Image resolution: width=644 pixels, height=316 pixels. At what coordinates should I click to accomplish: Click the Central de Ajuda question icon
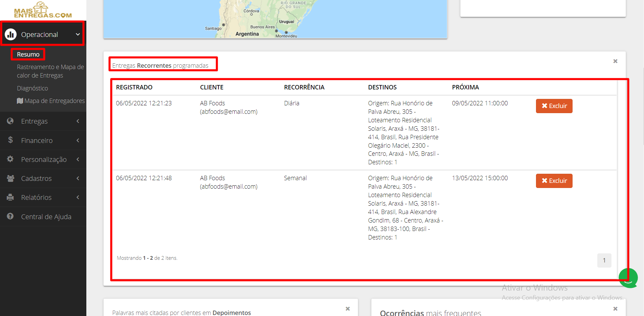coord(10,216)
